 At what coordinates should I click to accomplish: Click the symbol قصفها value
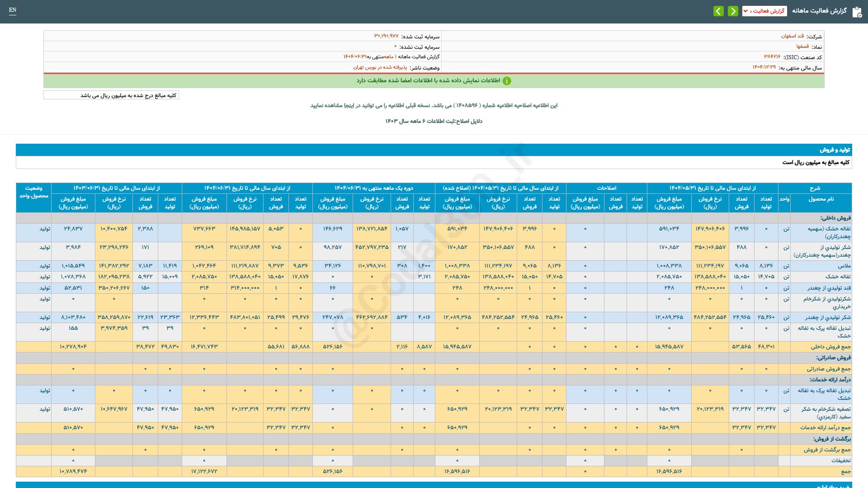pyautogui.click(x=802, y=47)
